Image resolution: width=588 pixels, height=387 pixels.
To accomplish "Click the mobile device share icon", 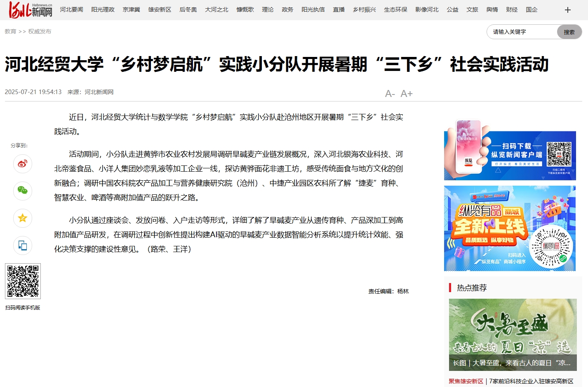I will (23, 245).
